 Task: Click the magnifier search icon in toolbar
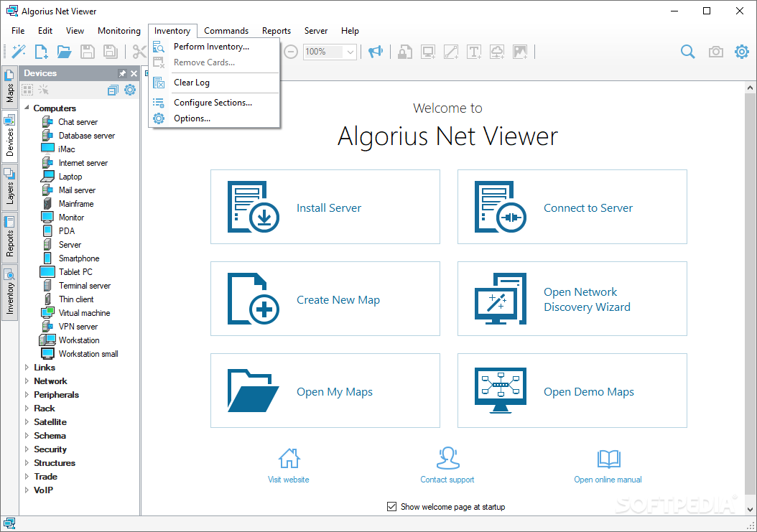pyautogui.click(x=688, y=52)
